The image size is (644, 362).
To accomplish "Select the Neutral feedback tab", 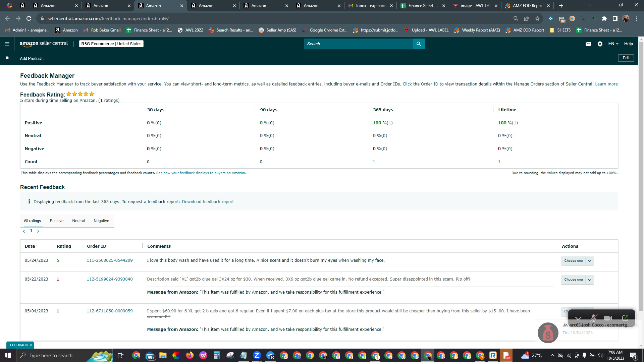I will 78,221.
